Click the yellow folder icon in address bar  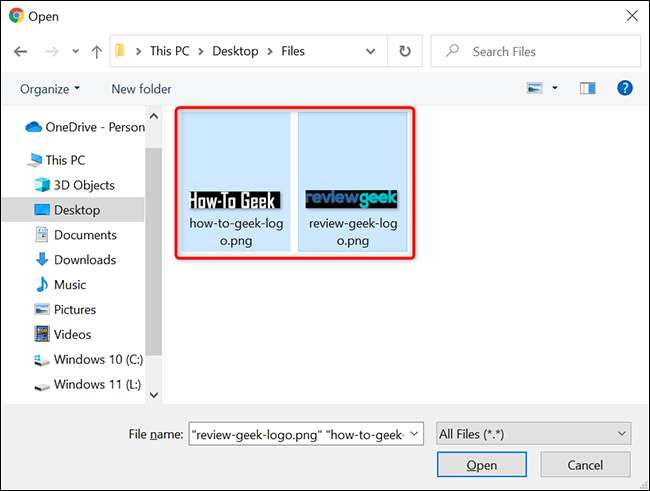(x=120, y=51)
